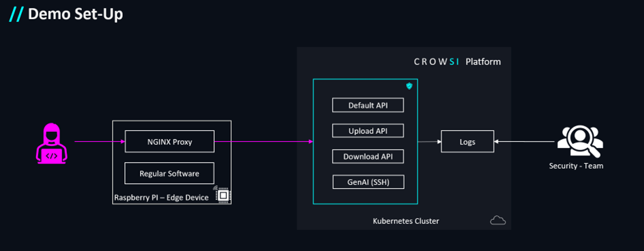Click the white arrow from Security Team to Logs
This screenshot has width=644, height=251.
pos(524,142)
